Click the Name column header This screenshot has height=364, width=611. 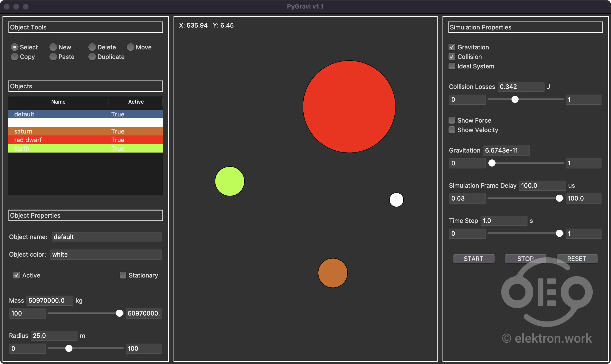click(58, 102)
